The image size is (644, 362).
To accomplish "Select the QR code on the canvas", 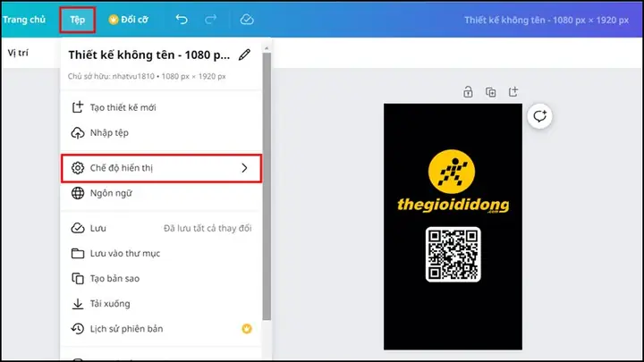I will point(453,255).
